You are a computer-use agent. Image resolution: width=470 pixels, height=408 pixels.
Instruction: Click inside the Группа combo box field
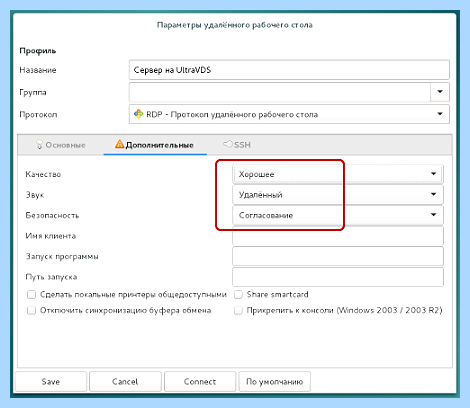pos(280,92)
